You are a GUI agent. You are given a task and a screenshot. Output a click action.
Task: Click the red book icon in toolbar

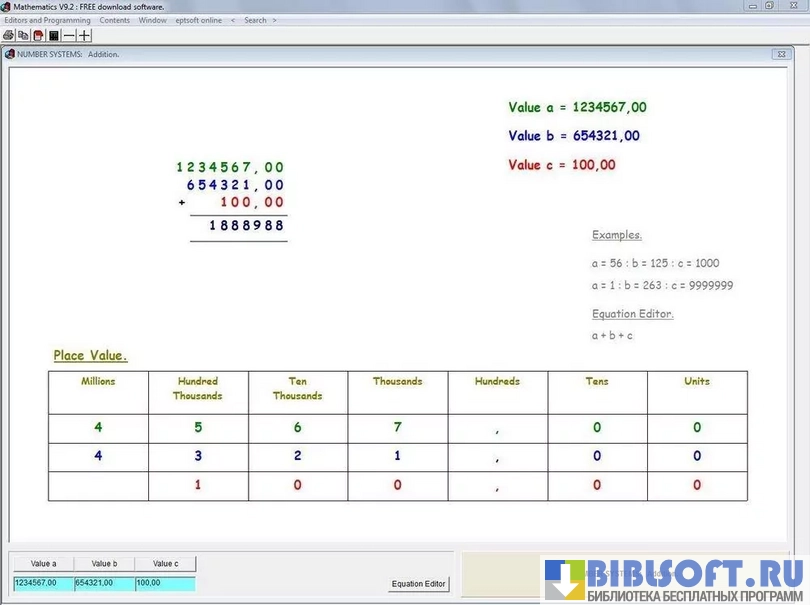[x=38, y=35]
